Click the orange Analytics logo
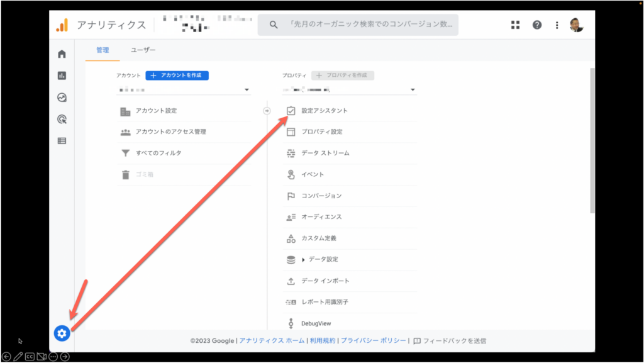This screenshot has height=363, width=644. (62, 25)
